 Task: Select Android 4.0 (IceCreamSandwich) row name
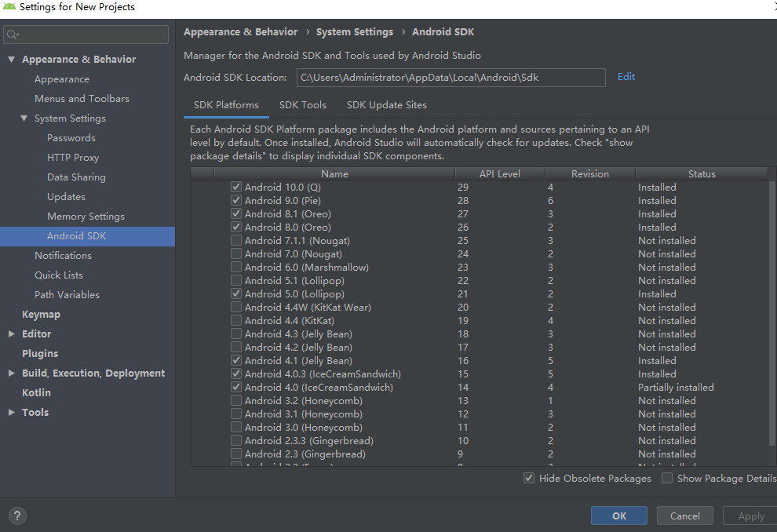tap(319, 388)
